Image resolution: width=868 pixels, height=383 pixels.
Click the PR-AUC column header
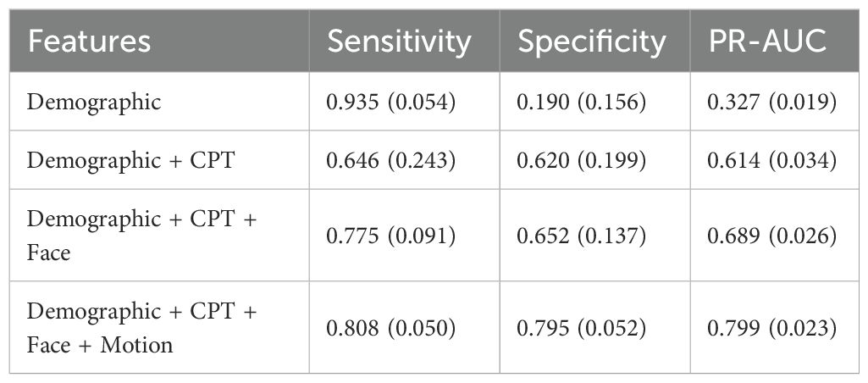(769, 42)
